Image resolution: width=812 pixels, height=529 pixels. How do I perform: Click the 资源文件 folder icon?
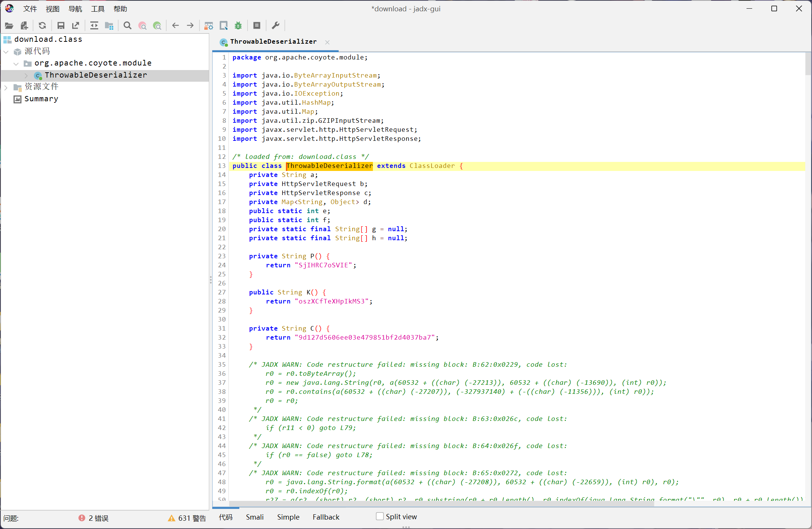click(18, 87)
